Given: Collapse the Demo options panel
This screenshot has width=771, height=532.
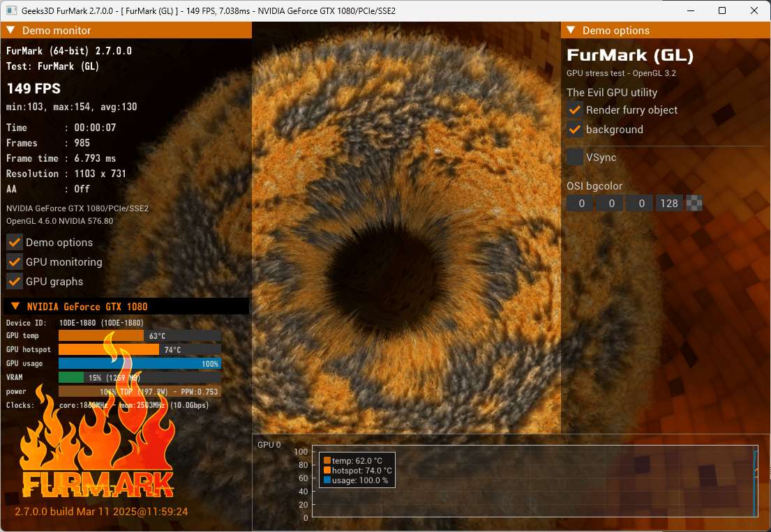Looking at the screenshot, I should pos(571,30).
